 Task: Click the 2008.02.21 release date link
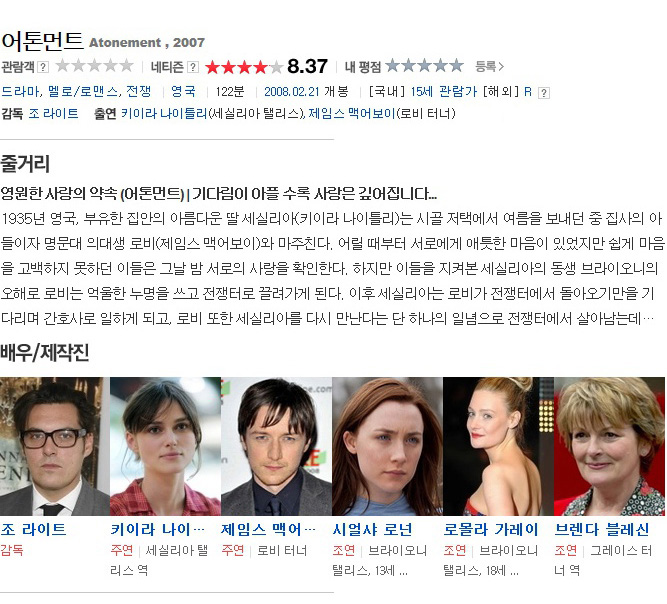click(x=292, y=91)
